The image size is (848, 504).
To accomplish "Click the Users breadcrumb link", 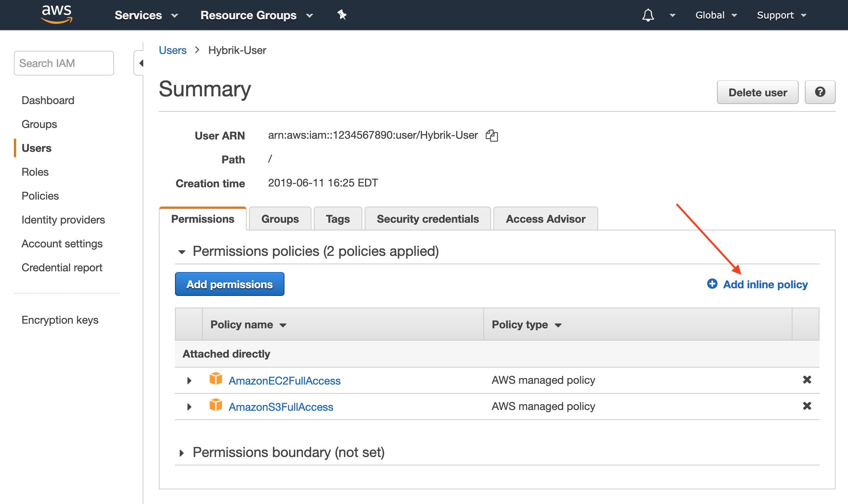I will pyautogui.click(x=173, y=50).
